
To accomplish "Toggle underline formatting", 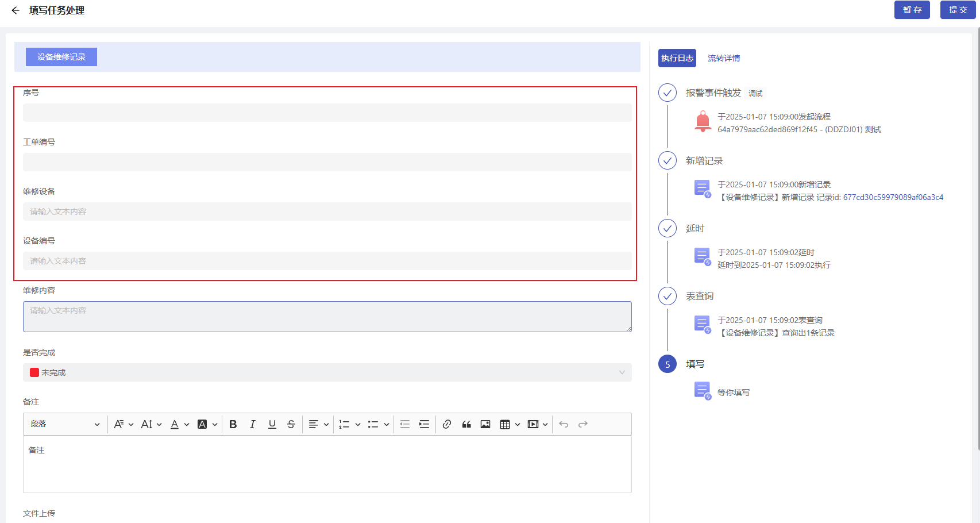I will point(272,424).
